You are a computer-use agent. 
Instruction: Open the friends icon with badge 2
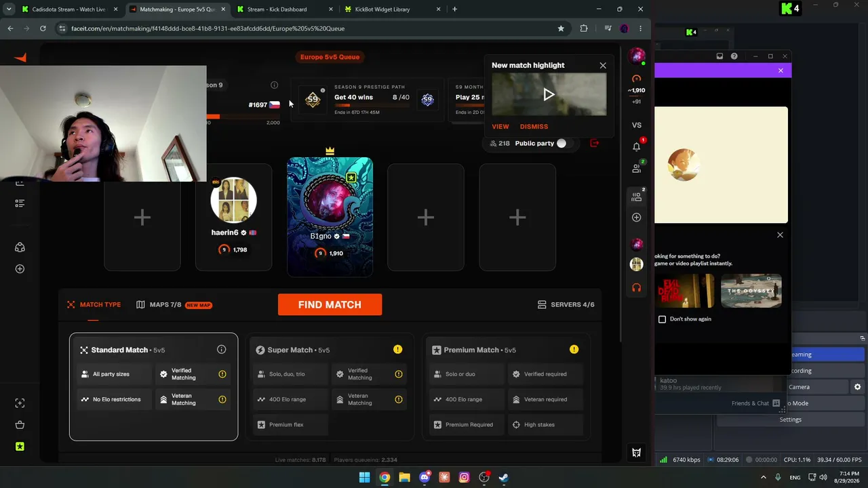click(636, 168)
